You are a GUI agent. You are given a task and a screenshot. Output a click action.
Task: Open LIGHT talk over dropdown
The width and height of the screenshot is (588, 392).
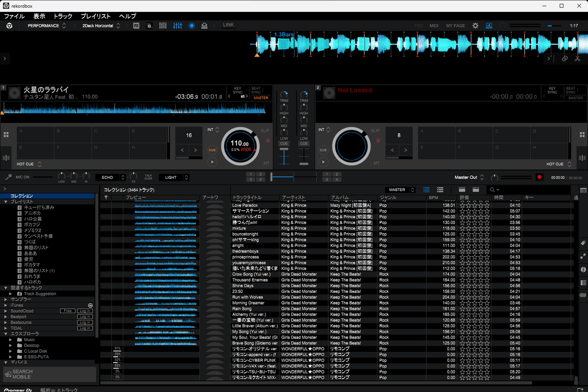(174, 177)
